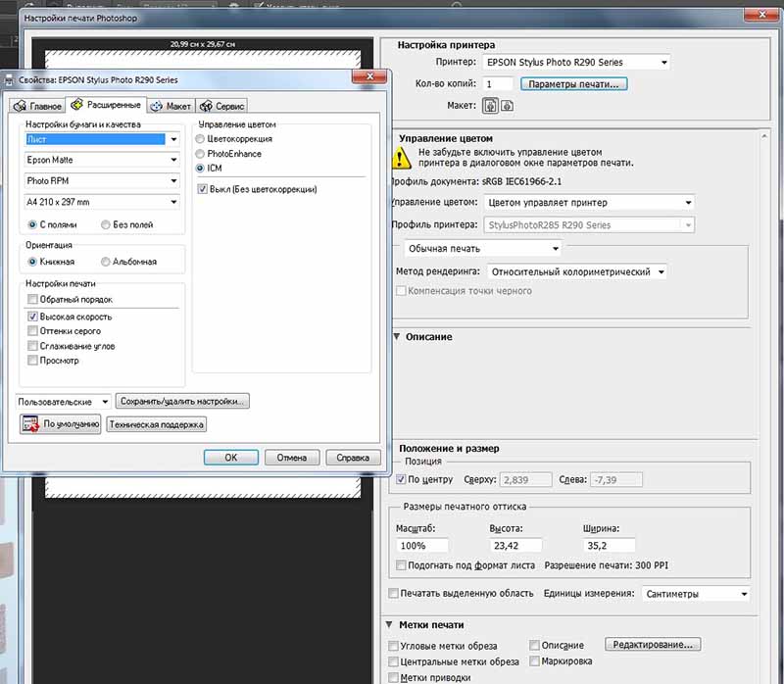Select the Без полей radio option

[106, 225]
